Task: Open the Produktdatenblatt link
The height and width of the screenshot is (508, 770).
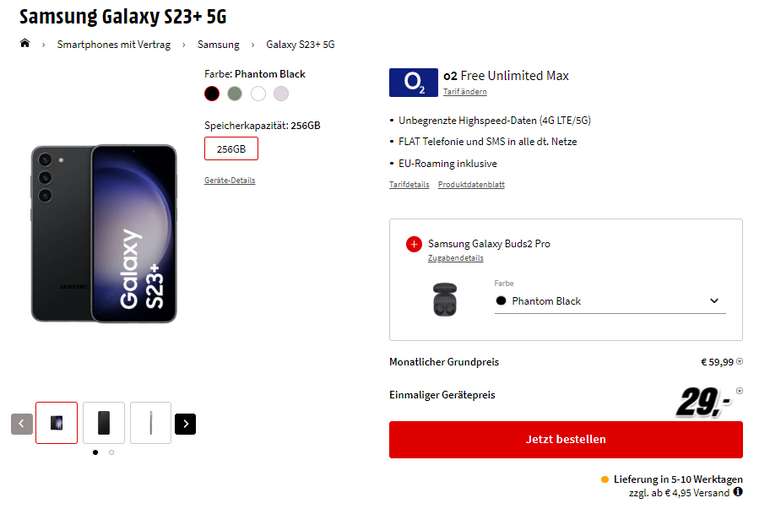Action: click(x=471, y=185)
